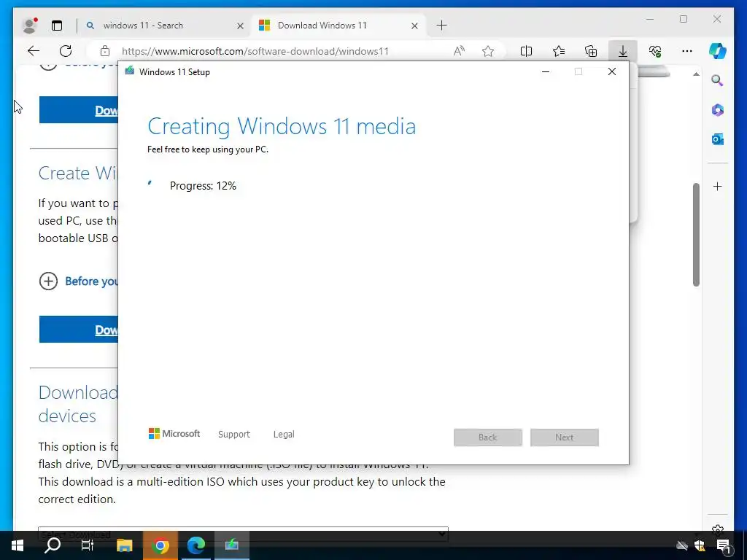Open the notification center icon

click(x=724, y=546)
